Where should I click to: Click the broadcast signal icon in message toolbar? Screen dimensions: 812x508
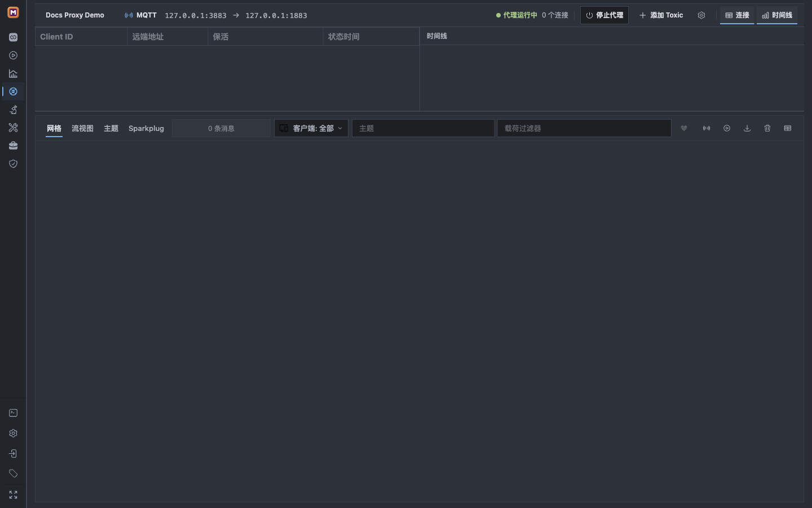(x=707, y=128)
